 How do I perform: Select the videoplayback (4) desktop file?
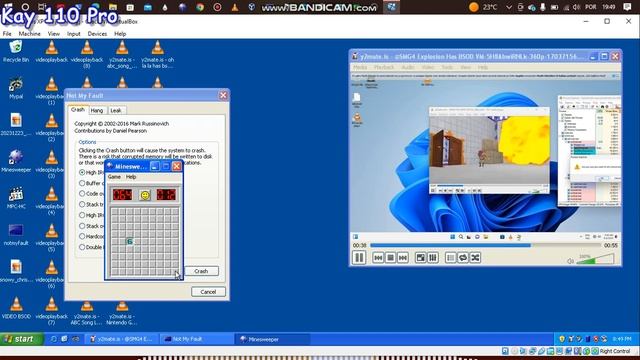(51, 201)
